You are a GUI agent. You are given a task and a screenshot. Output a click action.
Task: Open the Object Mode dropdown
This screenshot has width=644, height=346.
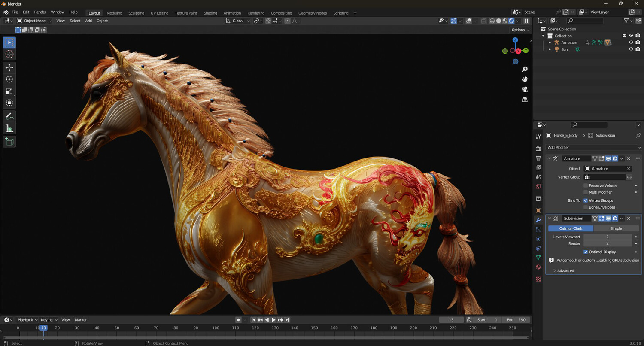point(34,21)
